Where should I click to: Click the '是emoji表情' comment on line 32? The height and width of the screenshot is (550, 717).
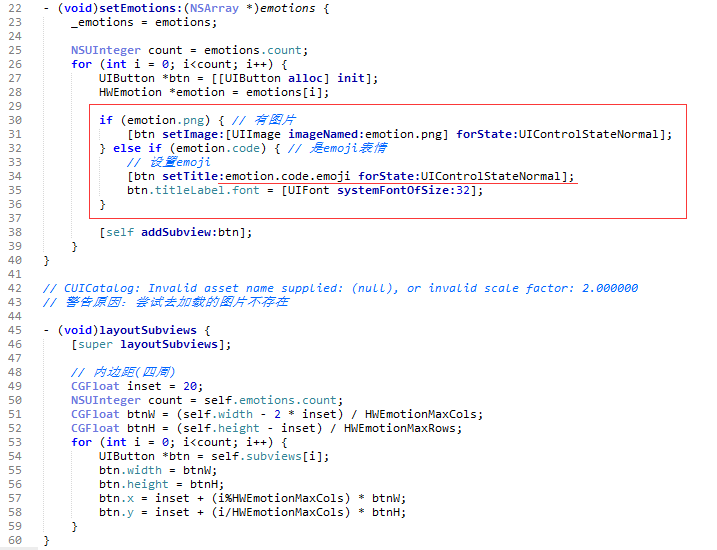coord(337,148)
